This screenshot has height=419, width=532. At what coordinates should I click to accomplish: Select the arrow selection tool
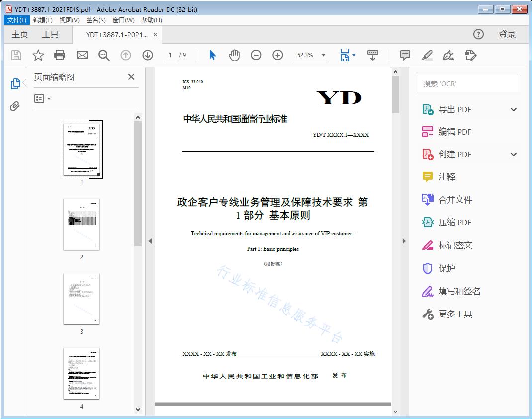(211, 55)
